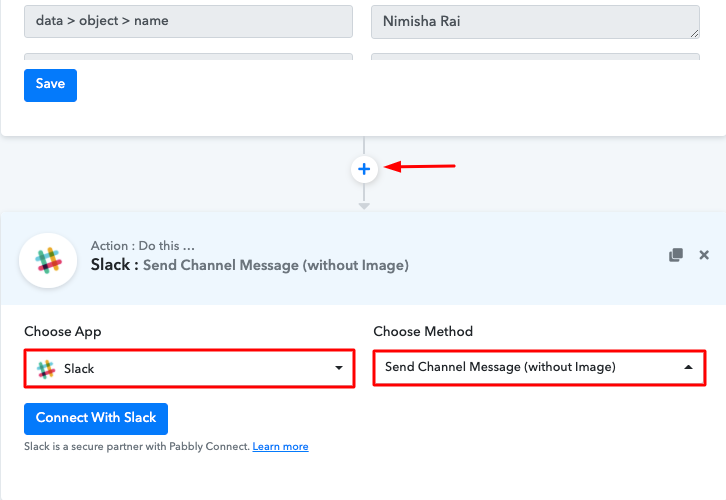
Task: Remove the Slack action with X icon
Action: pyautogui.click(x=704, y=255)
